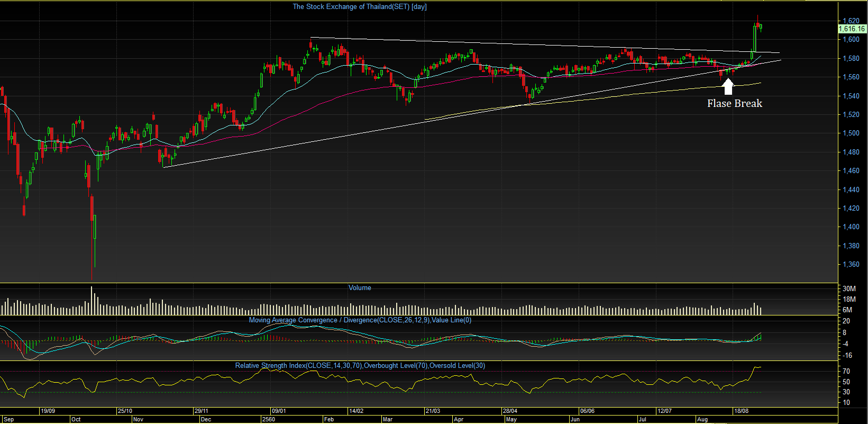
Task: Select the 18M volume axis value
Action: tap(849, 299)
